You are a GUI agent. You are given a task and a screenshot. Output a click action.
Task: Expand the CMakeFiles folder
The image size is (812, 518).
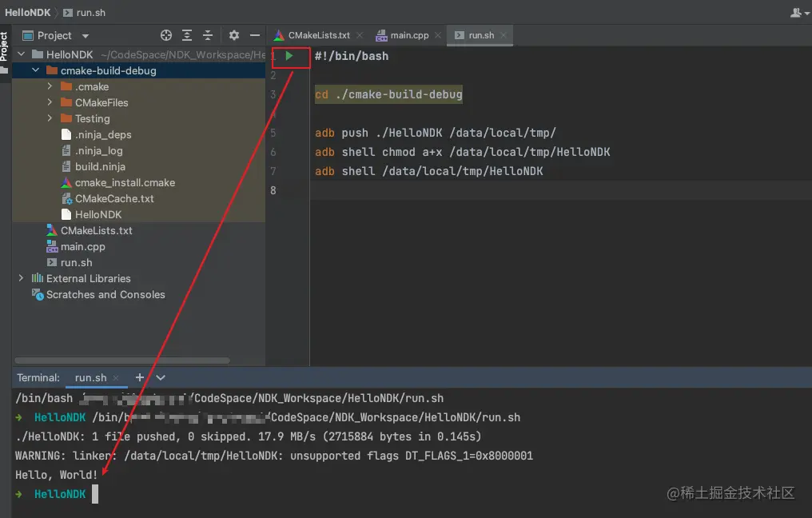50,102
